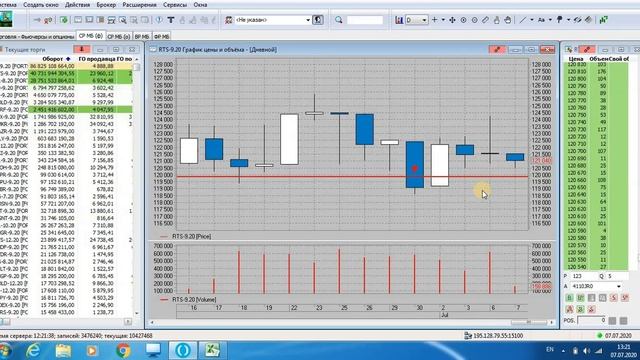The height and width of the screenshot is (360, 640).
Task: Click the Цена column header in order book
Action: tap(576, 59)
